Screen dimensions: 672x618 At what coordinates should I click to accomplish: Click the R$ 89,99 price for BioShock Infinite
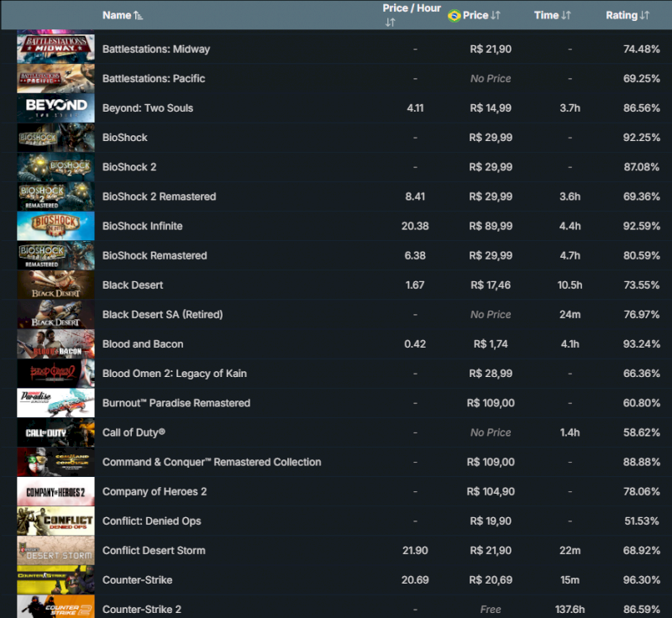(x=491, y=226)
